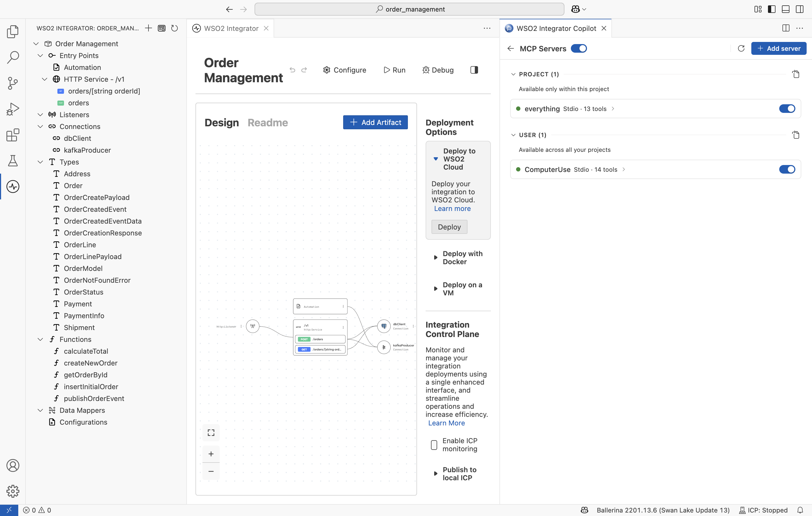The image size is (812, 516).
Task: Click the Add server button
Action: click(779, 49)
